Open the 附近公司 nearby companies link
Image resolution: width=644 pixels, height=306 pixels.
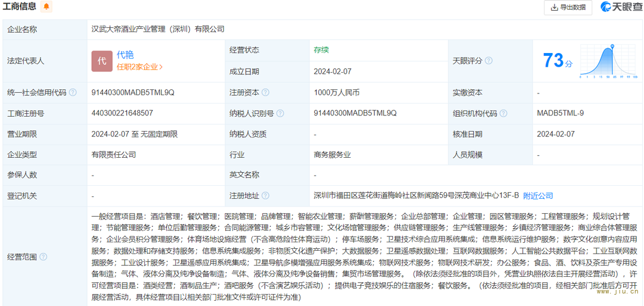coord(538,195)
